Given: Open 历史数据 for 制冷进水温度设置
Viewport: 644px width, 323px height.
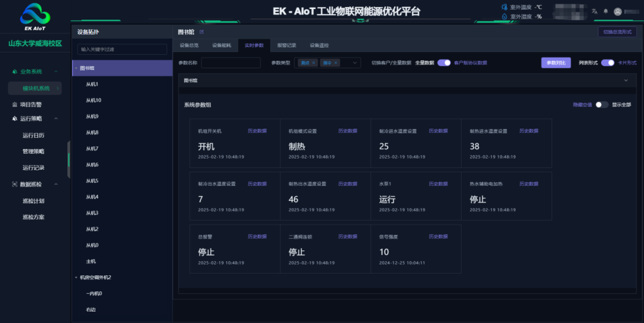Looking at the screenshot, I should (438, 131).
